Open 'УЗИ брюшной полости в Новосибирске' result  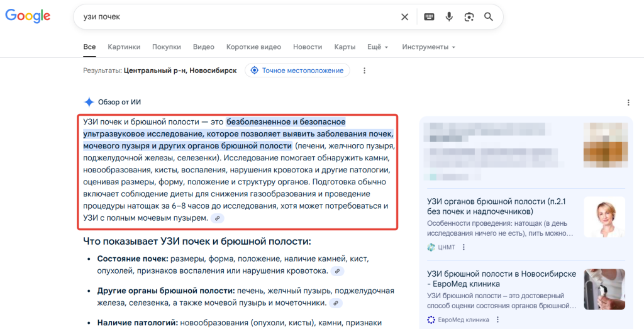pos(501,279)
